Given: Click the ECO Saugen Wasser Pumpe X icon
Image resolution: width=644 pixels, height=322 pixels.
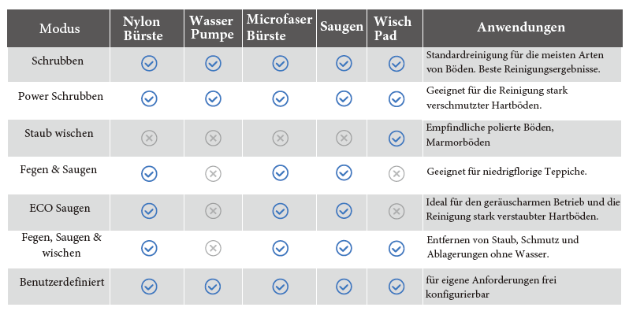Looking at the screenshot, I should pos(213,210).
